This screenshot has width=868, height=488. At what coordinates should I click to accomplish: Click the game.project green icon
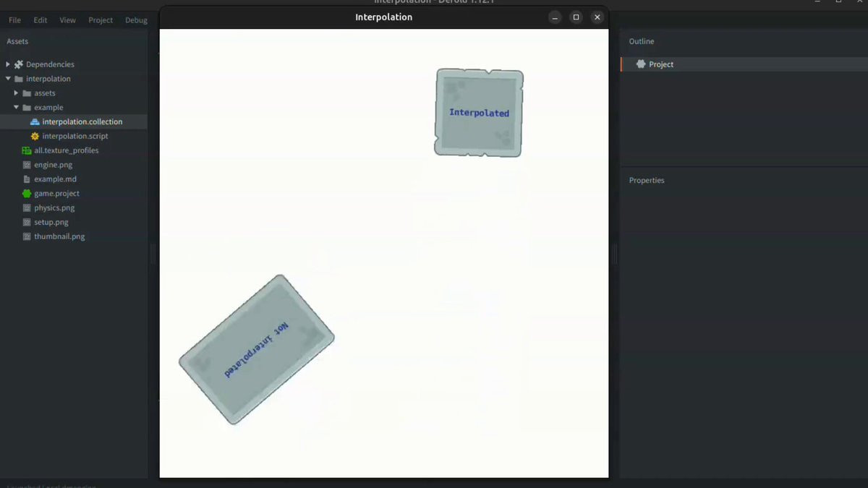pos(27,194)
